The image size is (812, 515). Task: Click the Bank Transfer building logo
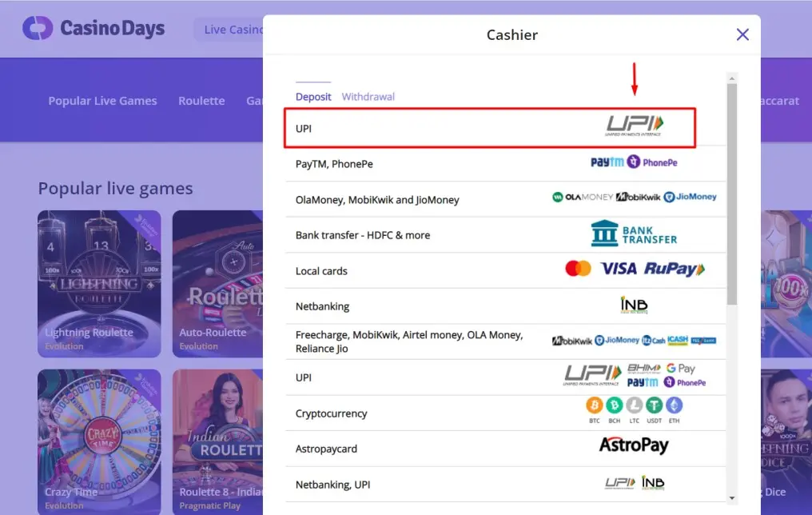[634, 234]
